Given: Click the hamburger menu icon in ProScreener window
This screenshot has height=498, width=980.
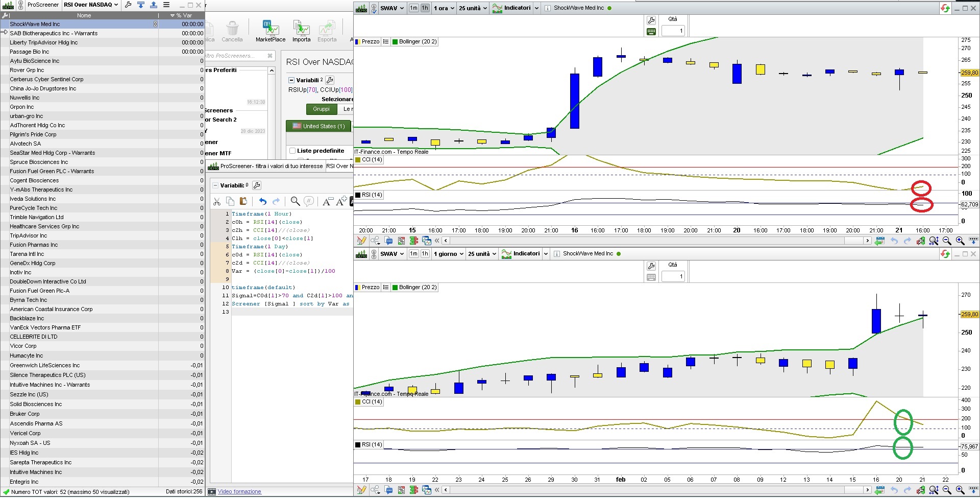Looking at the screenshot, I should (166, 5).
